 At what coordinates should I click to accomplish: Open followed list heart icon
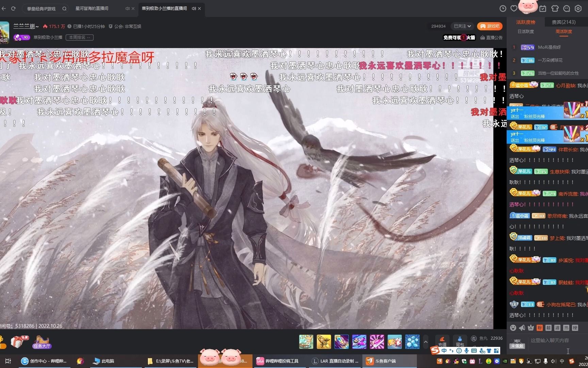click(x=514, y=9)
